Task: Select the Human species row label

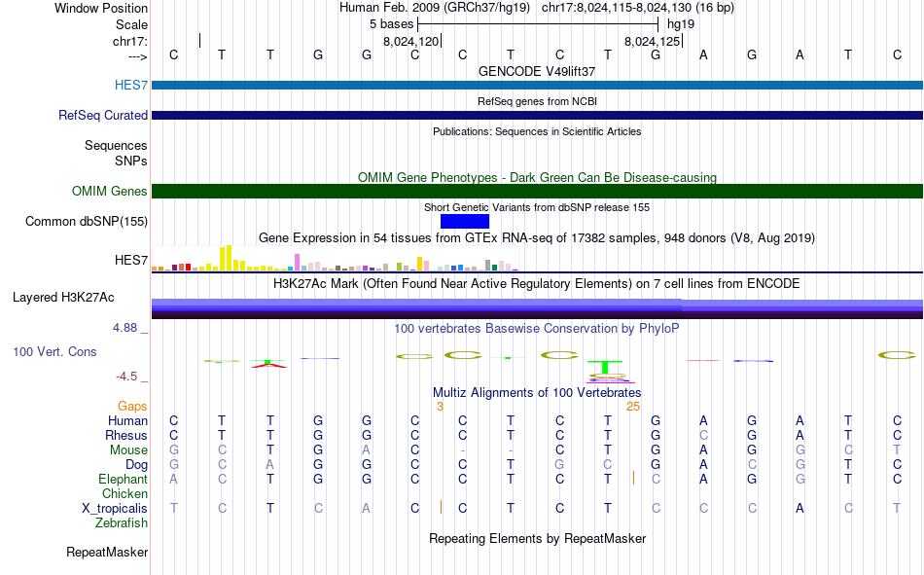Action: click(127, 420)
